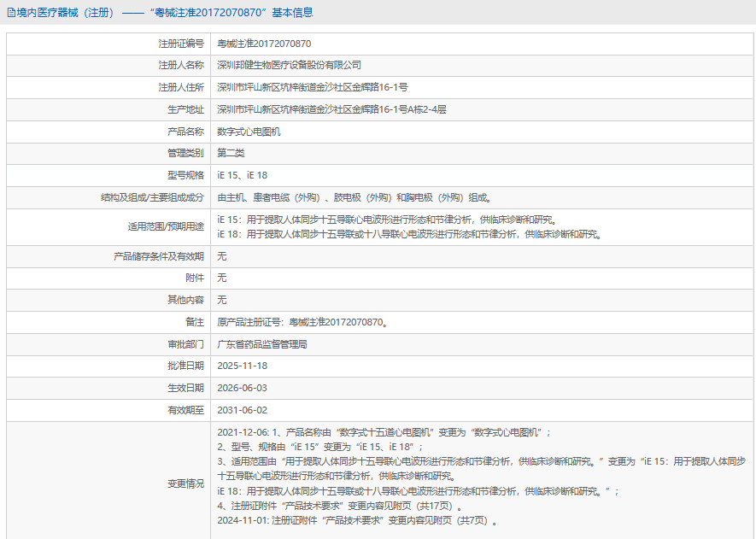Select address ending in A栋2-4层
The width and height of the screenshot is (756, 539).
(331, 109)
